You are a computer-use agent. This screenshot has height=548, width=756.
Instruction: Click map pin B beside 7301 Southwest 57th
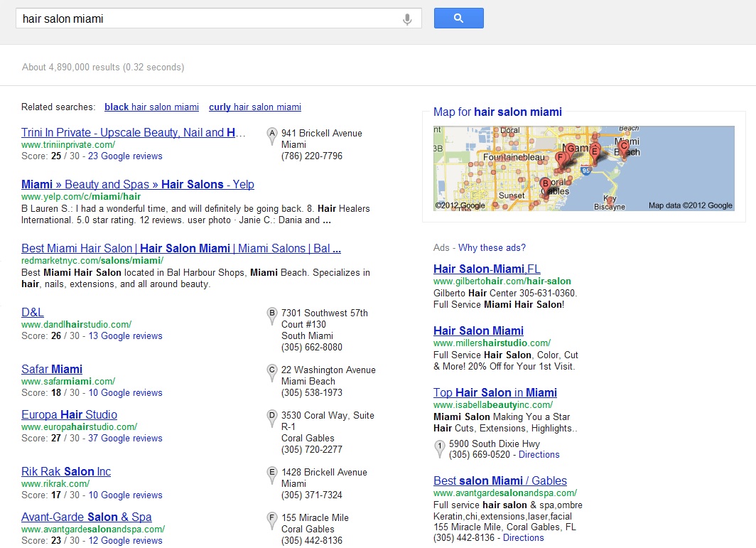pyautogui.click(x=271, y=316)
